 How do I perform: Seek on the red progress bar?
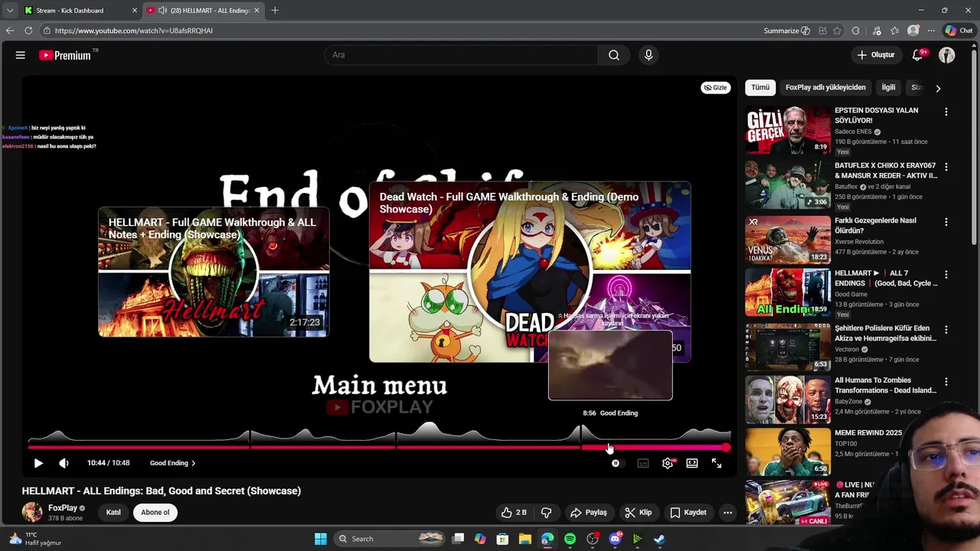click(x=379, y=447)
